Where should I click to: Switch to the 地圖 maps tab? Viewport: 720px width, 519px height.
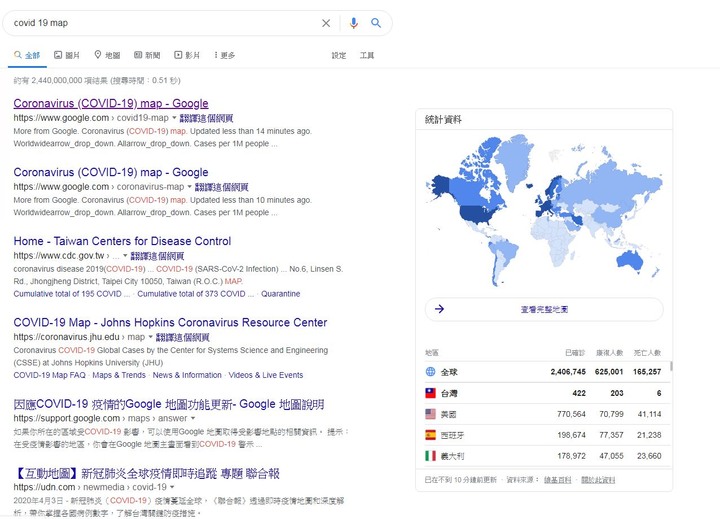tap(107, 55)
